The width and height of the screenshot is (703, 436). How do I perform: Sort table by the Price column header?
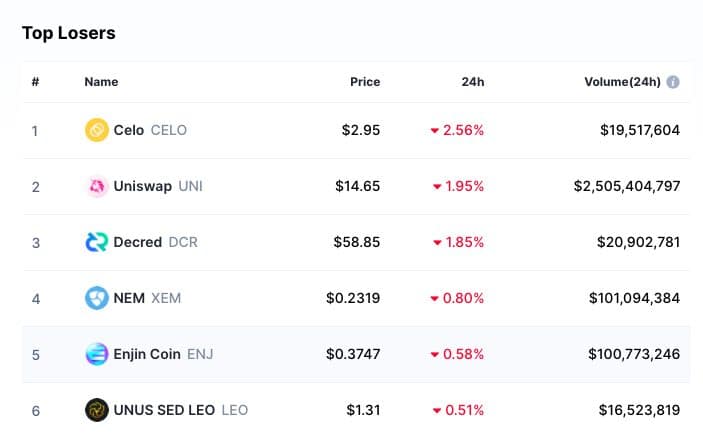pos(365,82)
